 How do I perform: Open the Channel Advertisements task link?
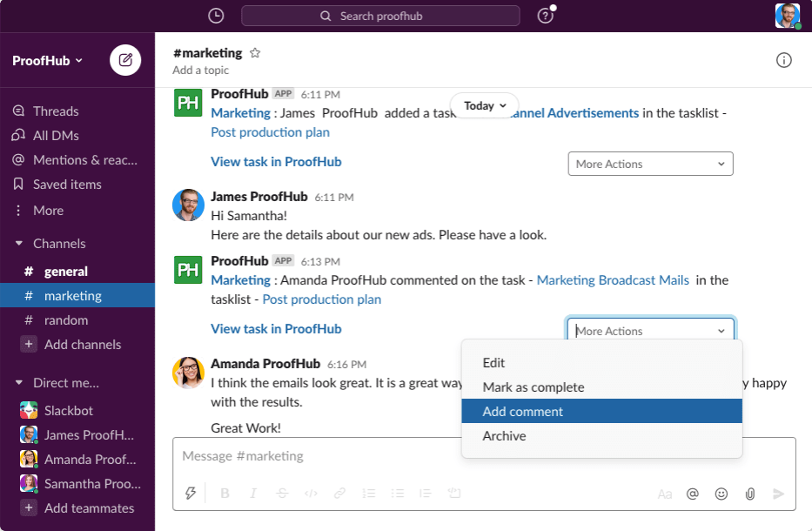[x=574, y=113]
